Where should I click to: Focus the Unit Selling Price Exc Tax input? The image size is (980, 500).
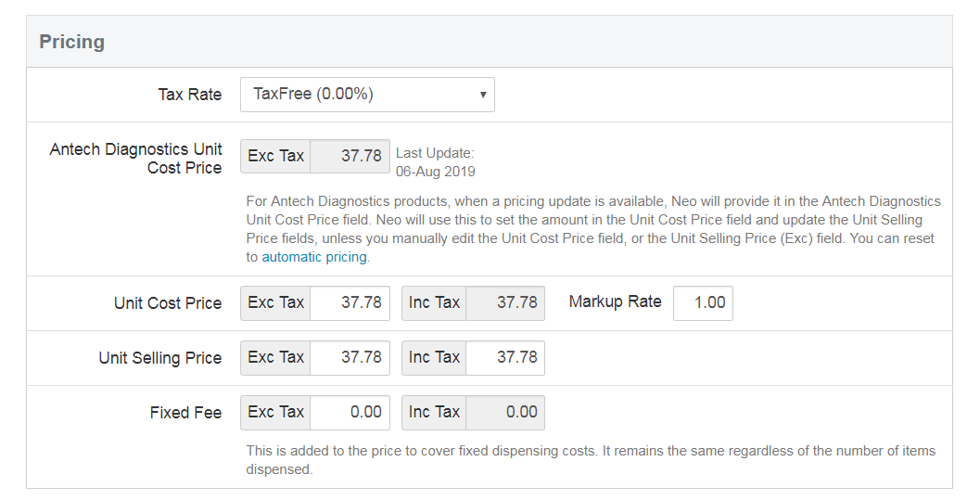click(x=350, y=358)
